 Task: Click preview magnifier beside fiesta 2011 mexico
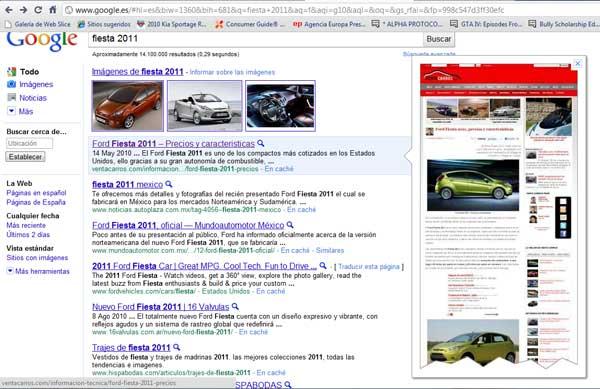click(169, 184)
